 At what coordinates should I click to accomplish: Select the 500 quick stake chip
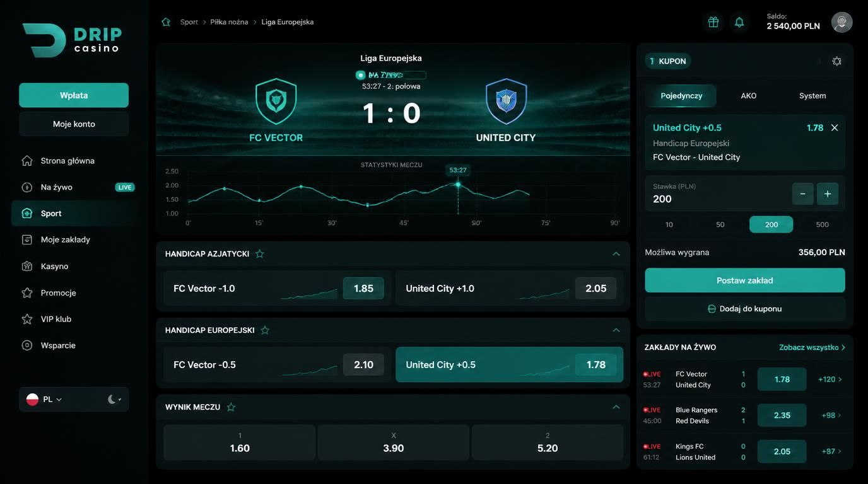point(822,224)
